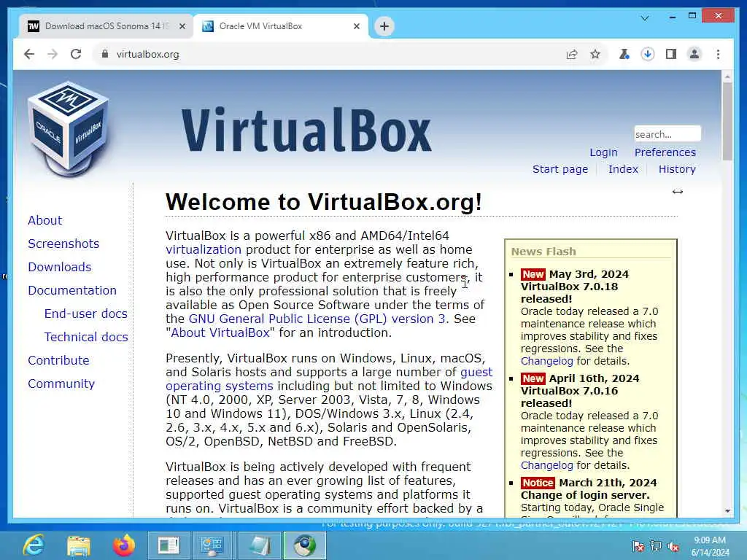Open End-user docs sidebar link
Image resolution: width=747 pixels, height=560 pixels.
pyautogui.click(x=86, y=314)
